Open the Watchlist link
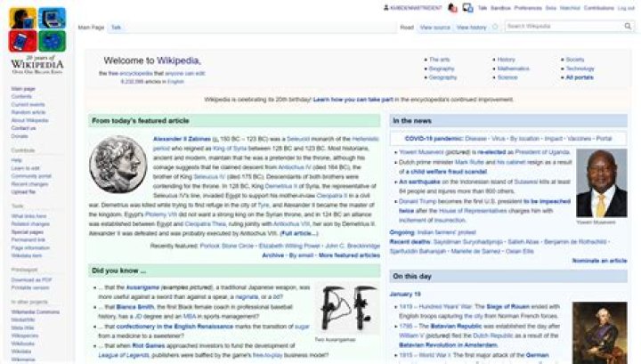 tap(570, 8)
